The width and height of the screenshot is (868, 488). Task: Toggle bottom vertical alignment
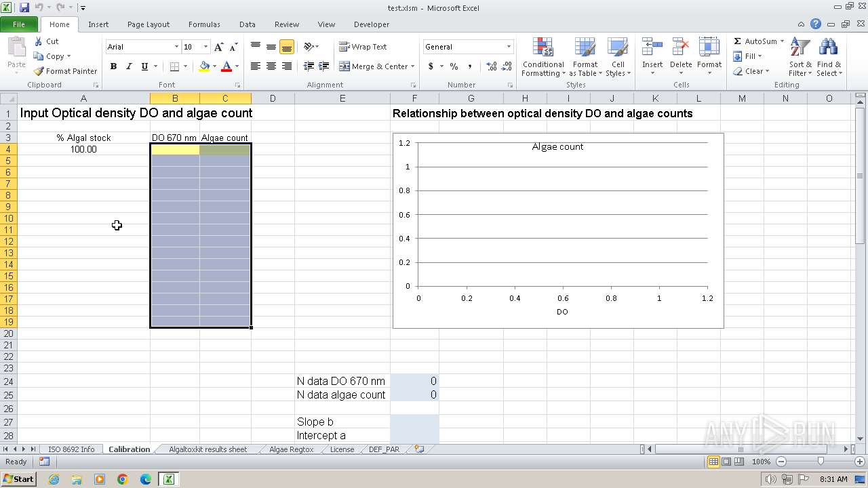(x=287, y=47)
